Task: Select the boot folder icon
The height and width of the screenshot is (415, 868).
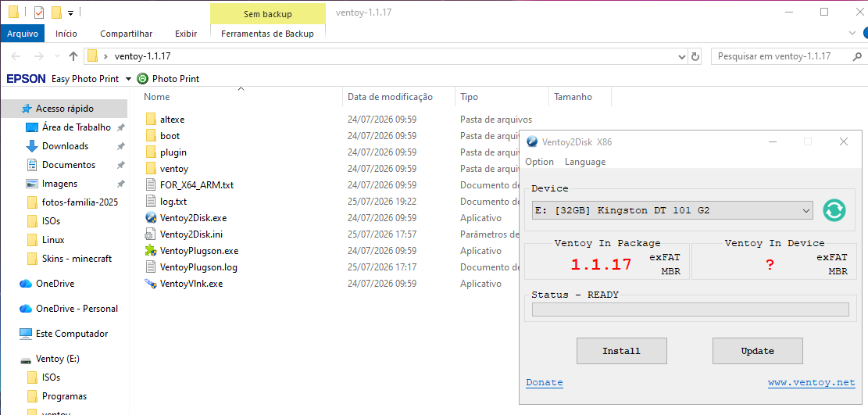Action: coord(152,136)
